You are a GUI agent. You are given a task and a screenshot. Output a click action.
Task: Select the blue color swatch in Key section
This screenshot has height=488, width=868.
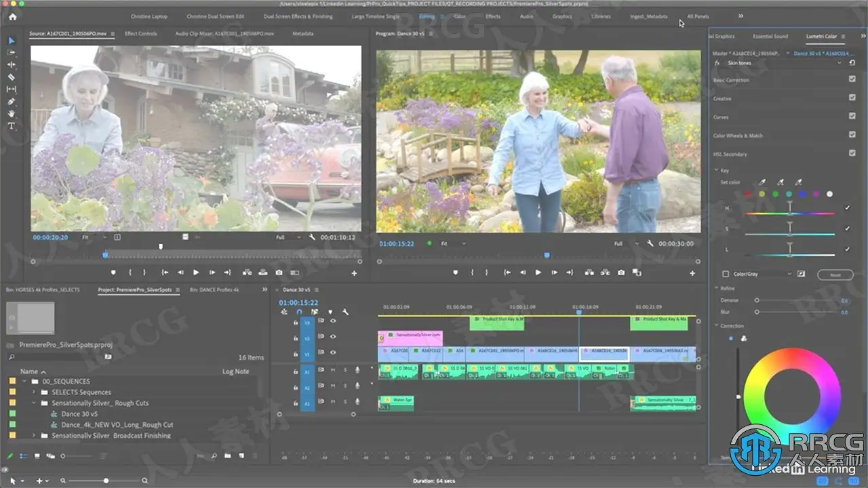802,195
